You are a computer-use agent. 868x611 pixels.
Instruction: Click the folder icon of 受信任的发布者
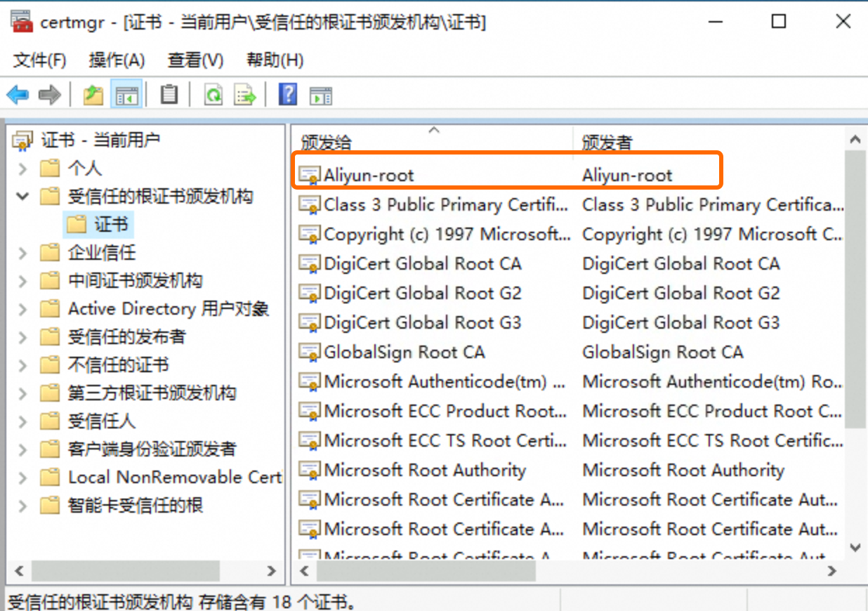click(50, 337)
